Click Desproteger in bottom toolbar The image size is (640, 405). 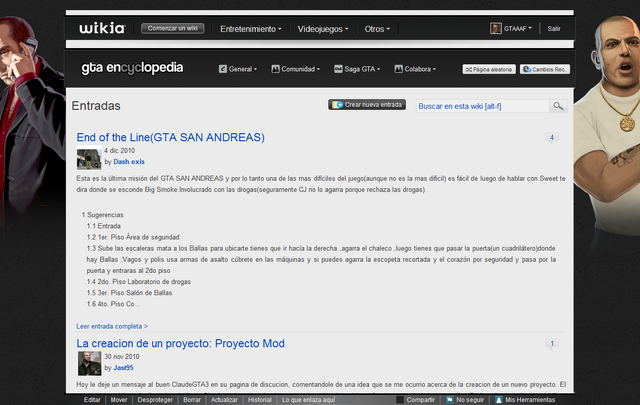(x=155, y=400)
